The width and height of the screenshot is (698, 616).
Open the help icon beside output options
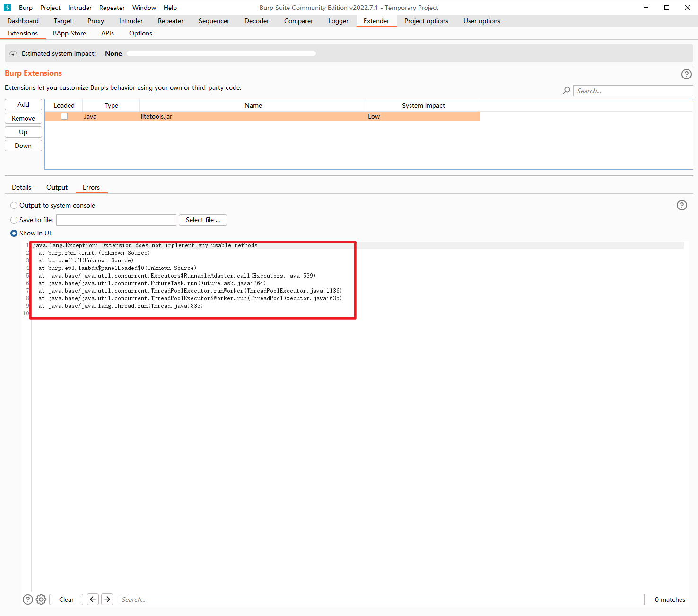(x=681, y=205)
